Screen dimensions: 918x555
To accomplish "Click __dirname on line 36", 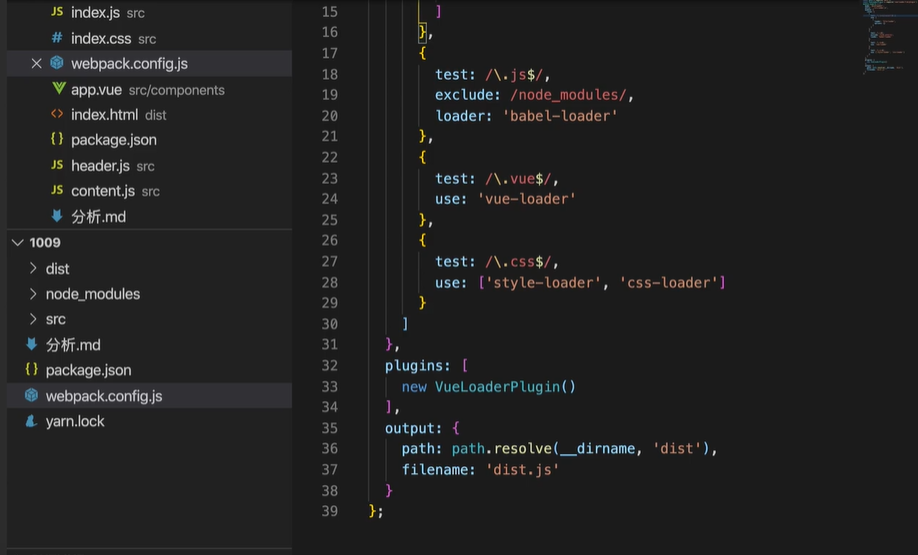I will pos(597,449).
